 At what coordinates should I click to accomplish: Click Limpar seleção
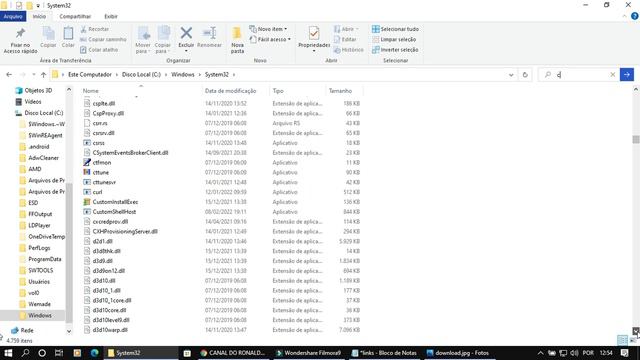point(394,40)
